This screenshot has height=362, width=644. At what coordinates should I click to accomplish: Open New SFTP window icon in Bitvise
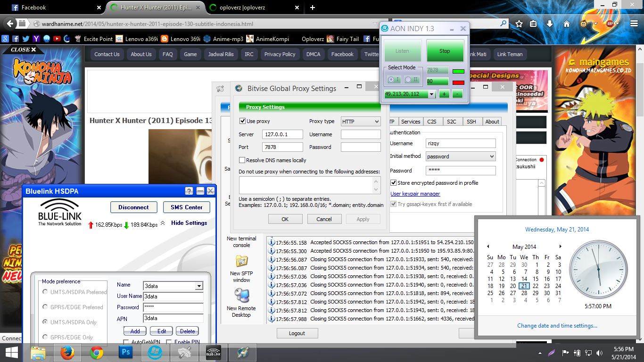(x=241, y=261)
